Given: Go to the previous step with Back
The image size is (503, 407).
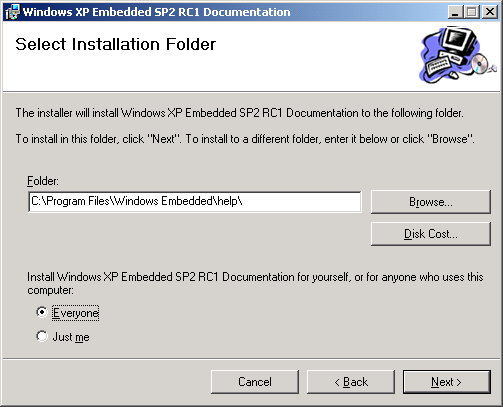Looking at the screenshot, I should (351, 382).
